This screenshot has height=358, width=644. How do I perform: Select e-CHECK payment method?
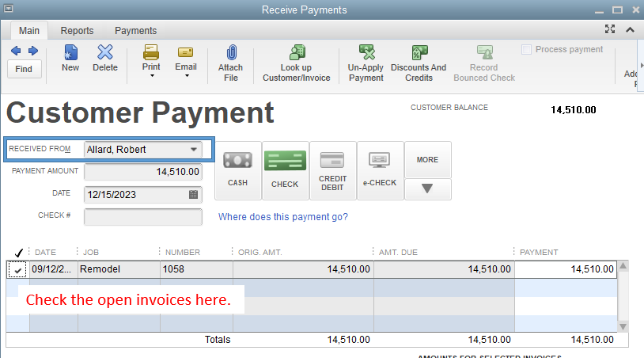[380, 169]
